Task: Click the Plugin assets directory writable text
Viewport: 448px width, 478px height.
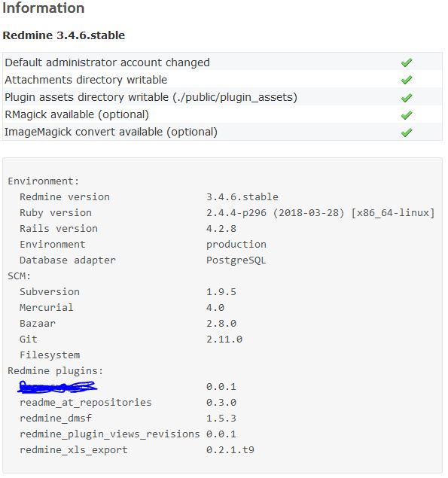Action: pos(151,97)
